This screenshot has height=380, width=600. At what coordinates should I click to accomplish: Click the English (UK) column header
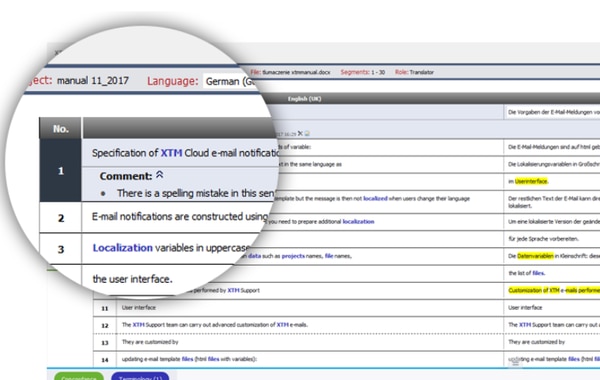[304, 99]
